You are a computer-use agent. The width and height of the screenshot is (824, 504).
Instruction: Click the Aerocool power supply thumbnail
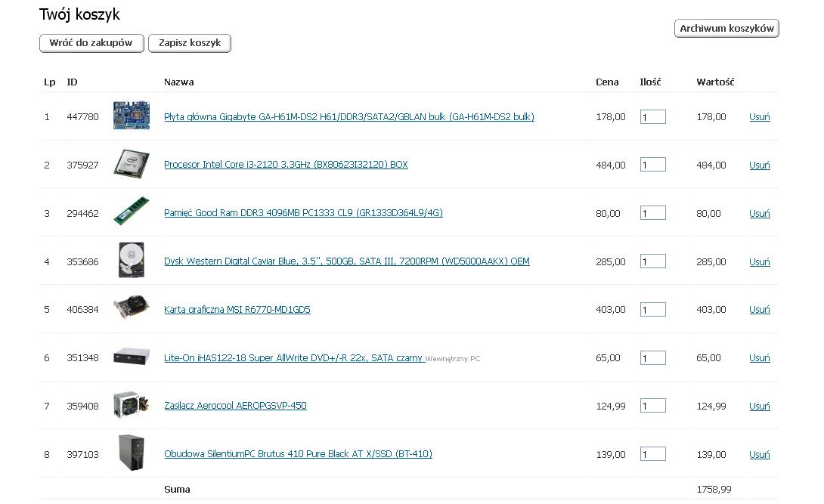click(x=132, y=404)
